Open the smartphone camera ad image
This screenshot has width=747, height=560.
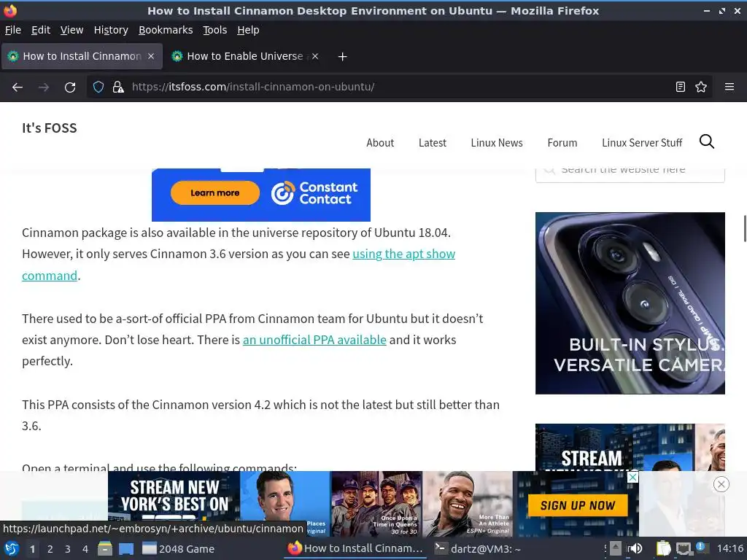point(630,303)
